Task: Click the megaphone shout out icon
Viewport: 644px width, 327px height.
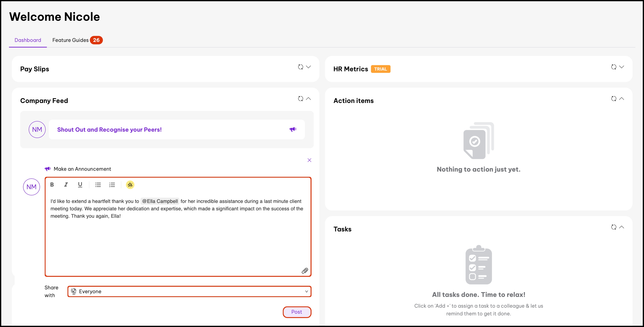Action: [293, 129]
